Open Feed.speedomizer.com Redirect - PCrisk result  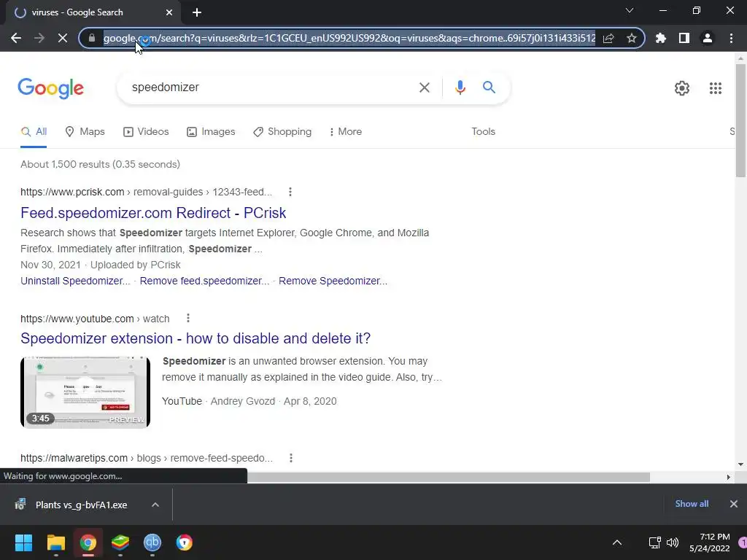[x=153, y=213]
